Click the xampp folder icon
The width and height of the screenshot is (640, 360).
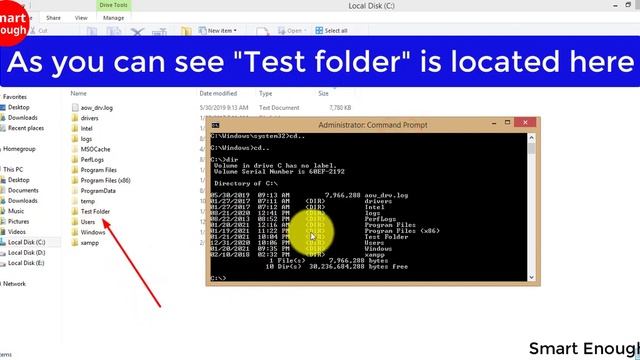coord(75,243)
